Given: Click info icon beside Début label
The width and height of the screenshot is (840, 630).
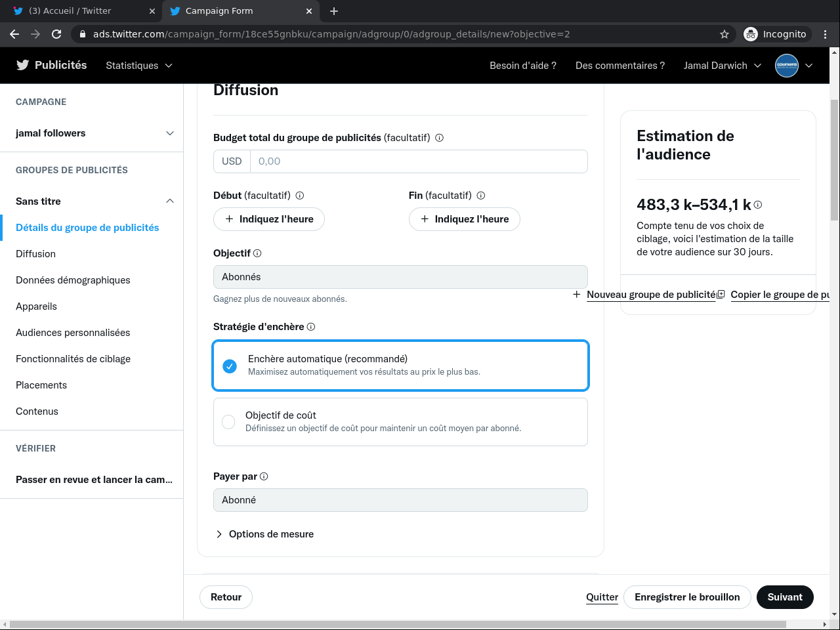Looking at the screenshot, I should tap(300, 196).
